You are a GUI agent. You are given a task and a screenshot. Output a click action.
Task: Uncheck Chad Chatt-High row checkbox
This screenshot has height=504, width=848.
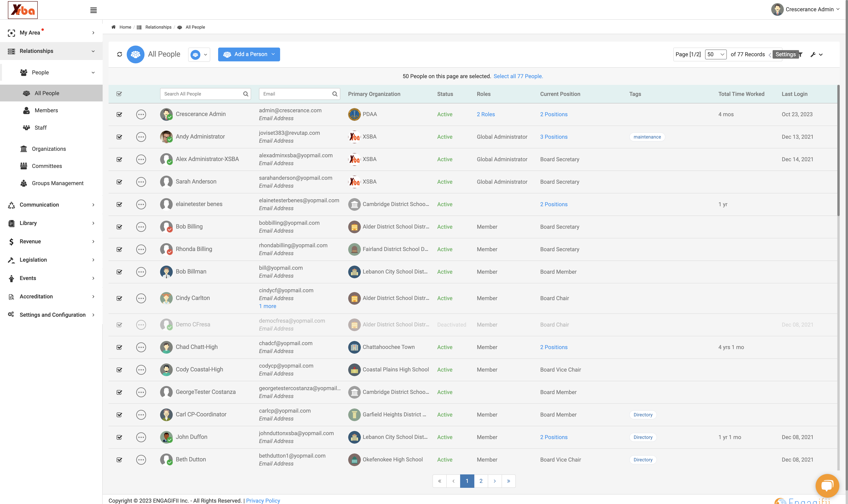(x=119, y=348)
